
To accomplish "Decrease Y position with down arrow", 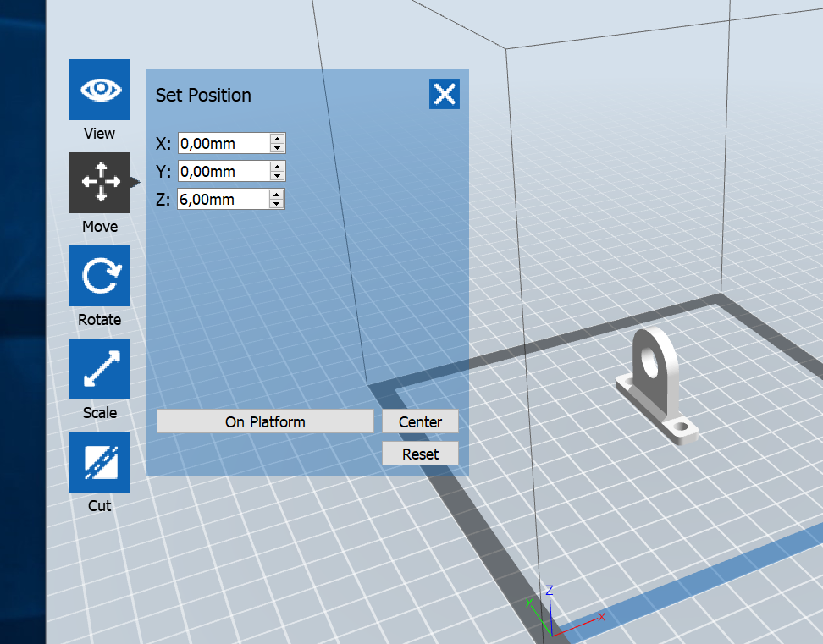I will click(x=277, y=176).
